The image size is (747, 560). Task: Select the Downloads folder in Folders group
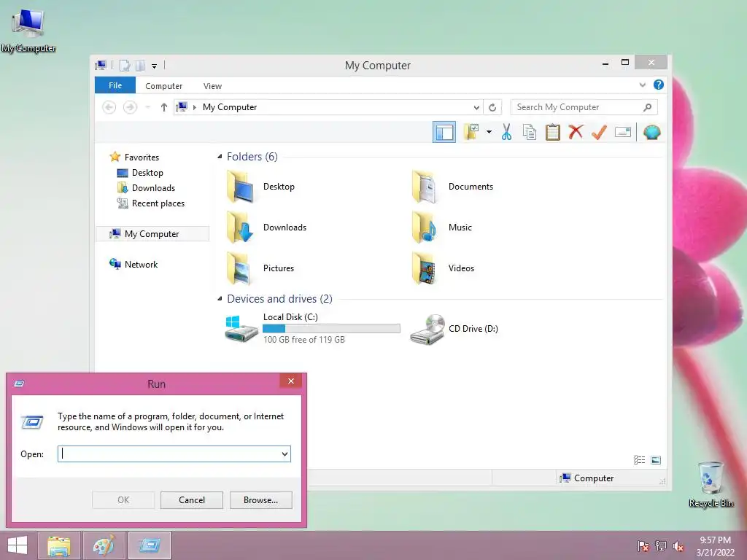point(266,227)
